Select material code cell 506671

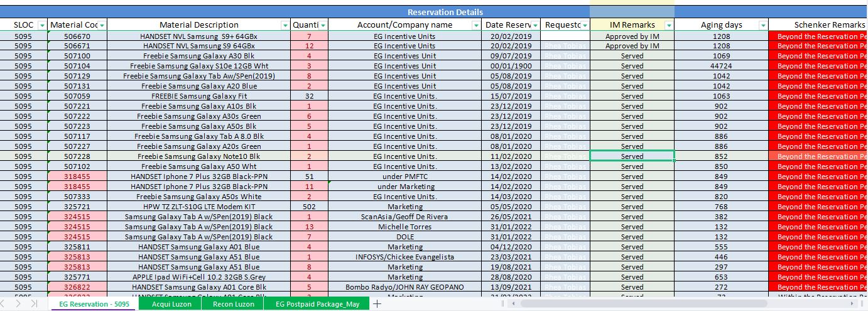coord(77,46)
